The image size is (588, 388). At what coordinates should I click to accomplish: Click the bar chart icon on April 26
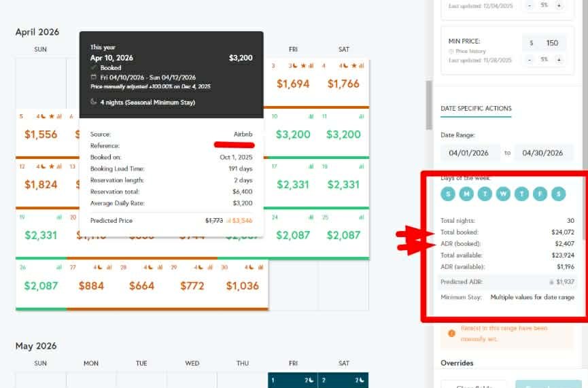click(59, 267)
